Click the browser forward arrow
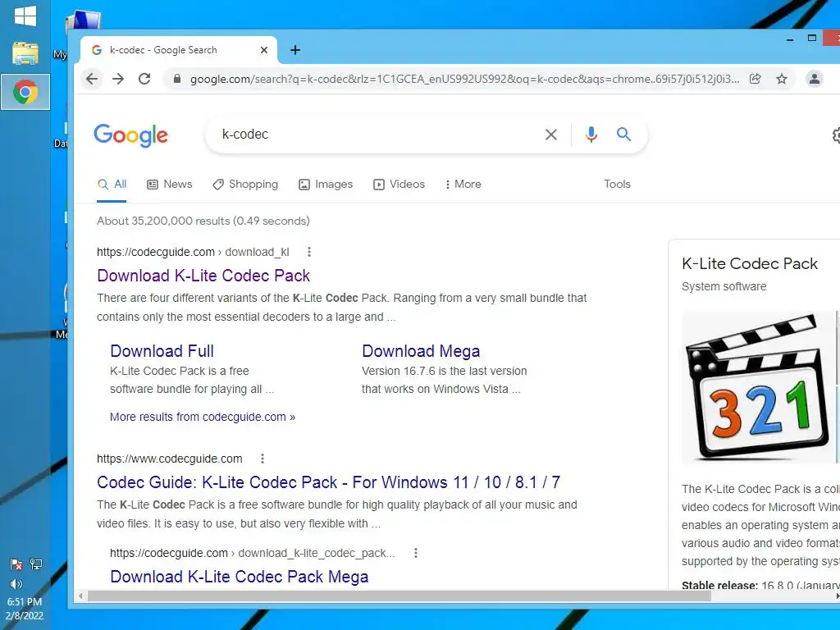The height and width of the screenshot is (630, 840). click(x=118, y=80)
